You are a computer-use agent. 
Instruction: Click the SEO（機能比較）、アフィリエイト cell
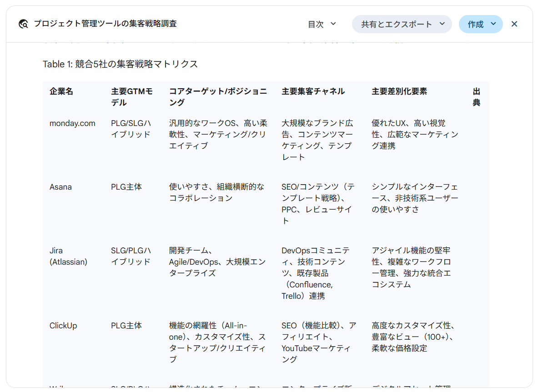(x=319, y=342)
